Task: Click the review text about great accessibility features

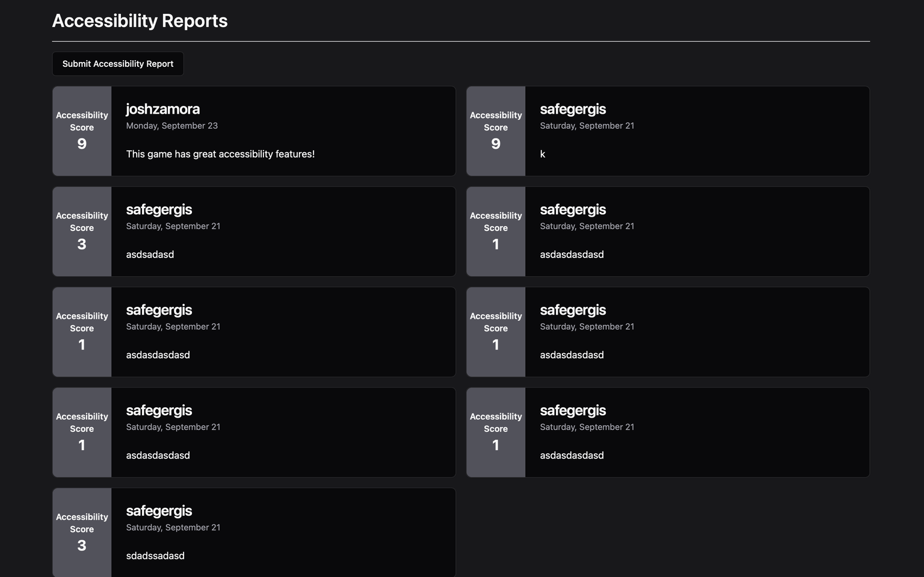Action: click(x=220, y=154)
